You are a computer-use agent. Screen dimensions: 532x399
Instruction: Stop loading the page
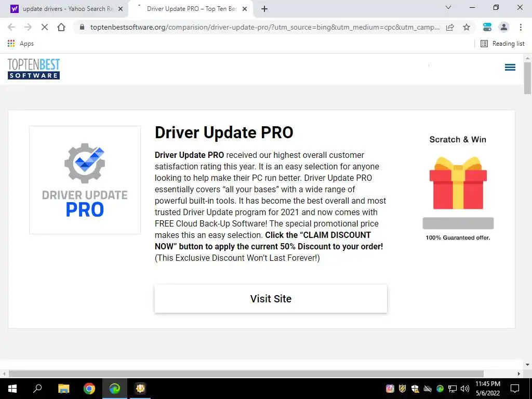point(45,27)
